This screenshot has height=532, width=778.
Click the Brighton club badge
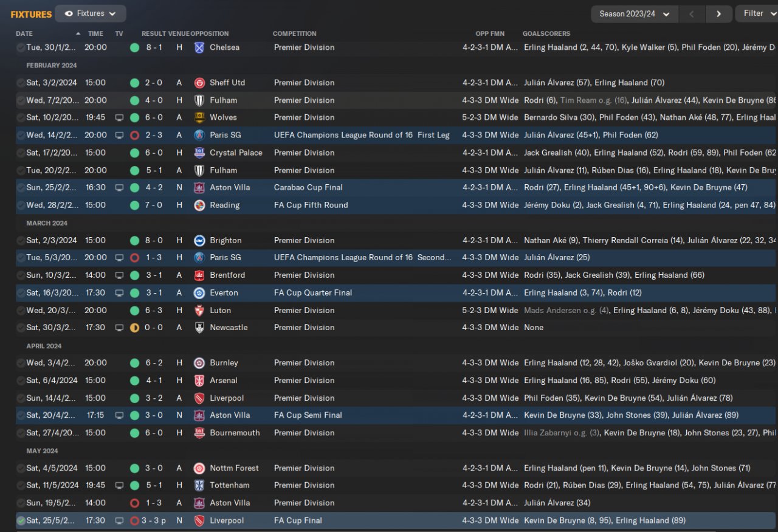pos(199,240)
